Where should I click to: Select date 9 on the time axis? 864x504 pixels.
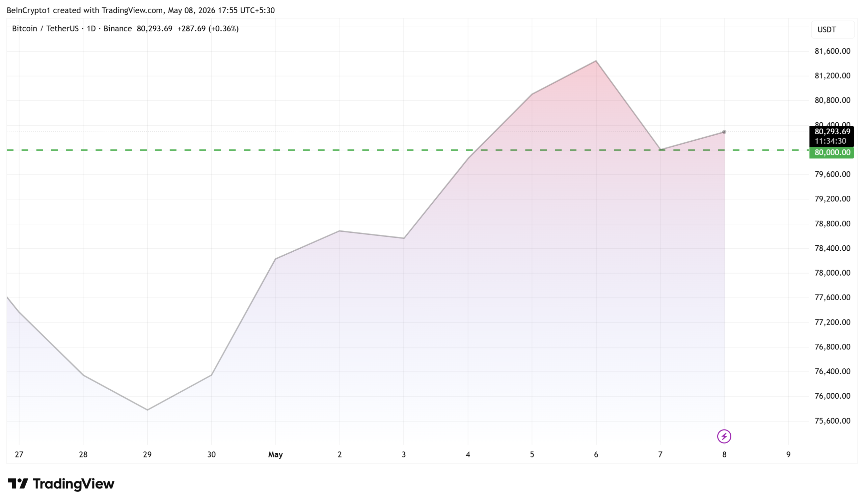point(788,454)
